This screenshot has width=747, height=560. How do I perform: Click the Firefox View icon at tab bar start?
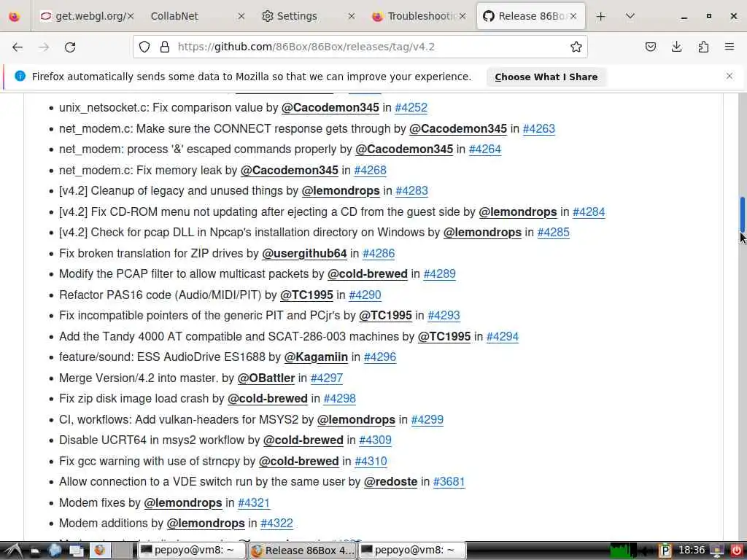click(x=15, y=16)
